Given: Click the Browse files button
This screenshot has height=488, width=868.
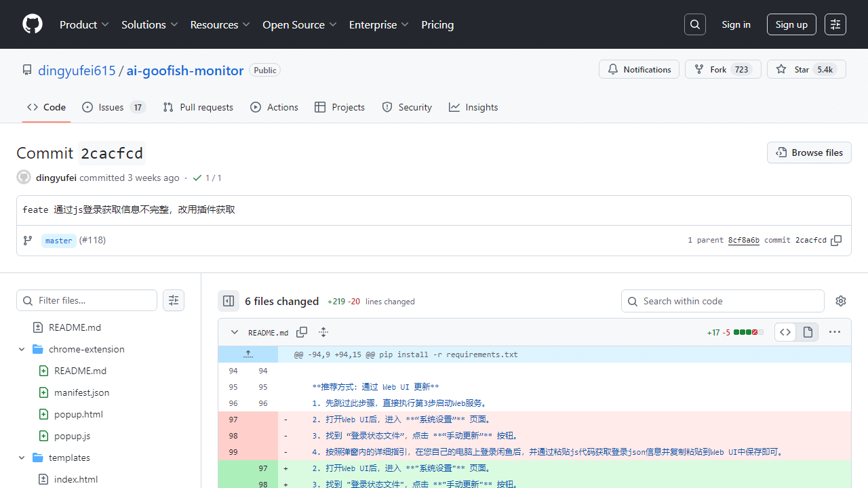Looking at the screenshot, I should tap(809, 152).
